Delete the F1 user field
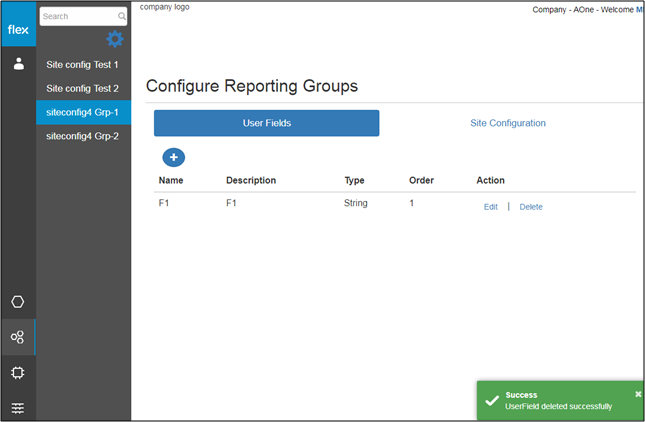 (531, 207)
